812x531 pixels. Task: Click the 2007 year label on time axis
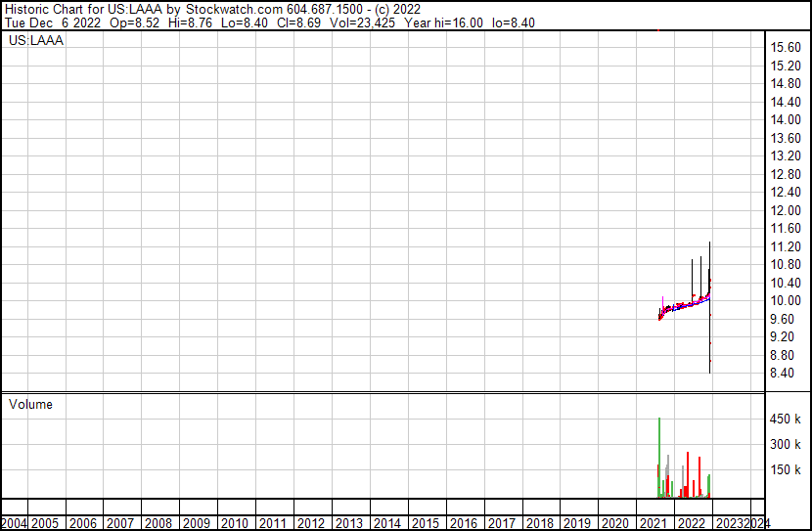click(121, 523)
